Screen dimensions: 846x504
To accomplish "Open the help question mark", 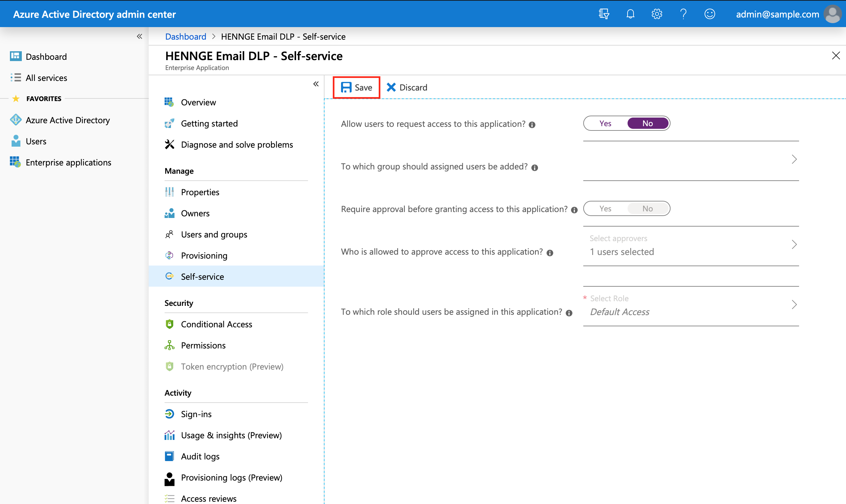I will [683, 14].
